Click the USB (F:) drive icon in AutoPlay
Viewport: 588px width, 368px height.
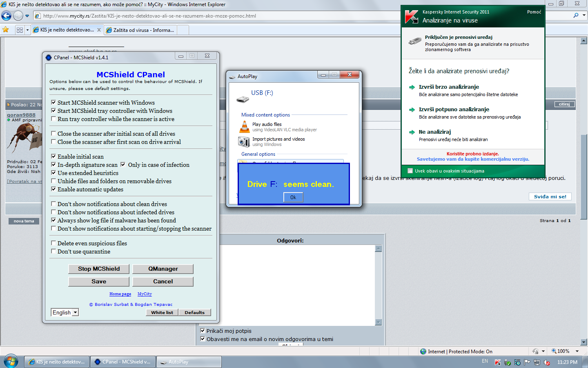click(243, 99)
